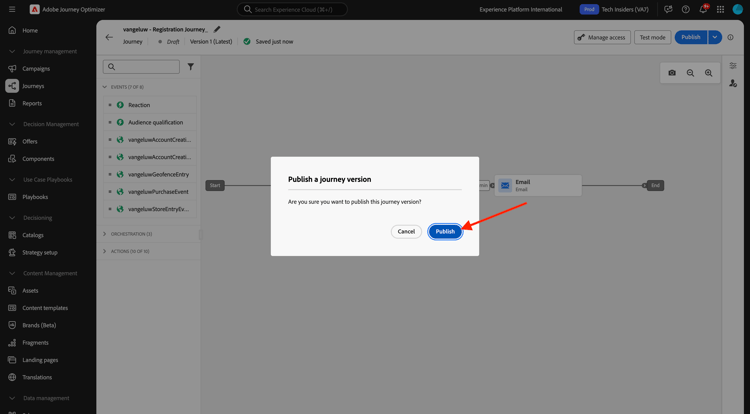The height and width of the screenshot is (414, 750).
Task: Open the Tech Insiders sandbox switcher
Action: (625, 9)
